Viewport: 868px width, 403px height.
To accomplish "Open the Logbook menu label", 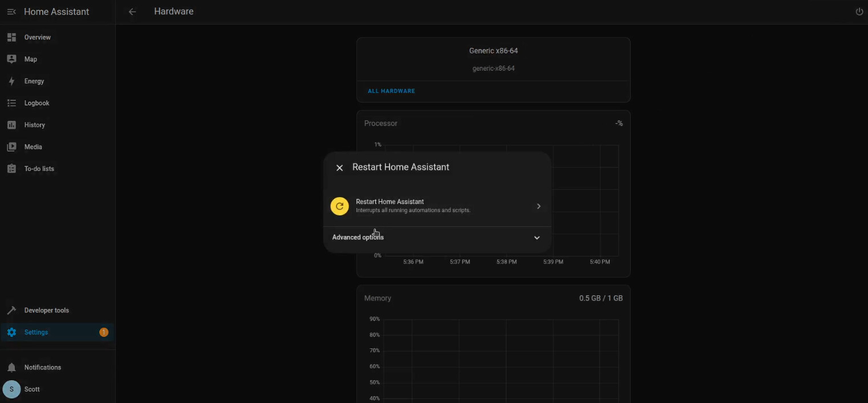I will (37, 103).
